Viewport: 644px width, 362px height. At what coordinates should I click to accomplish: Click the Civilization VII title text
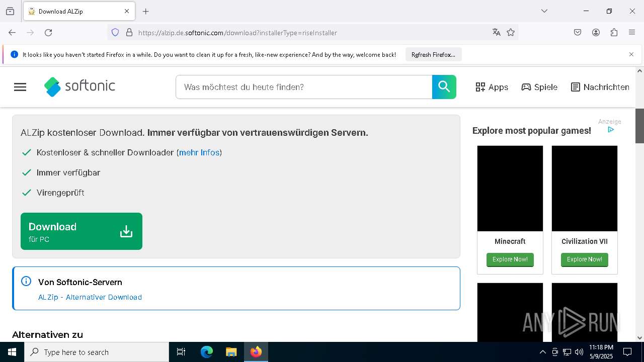pos(585,241)
